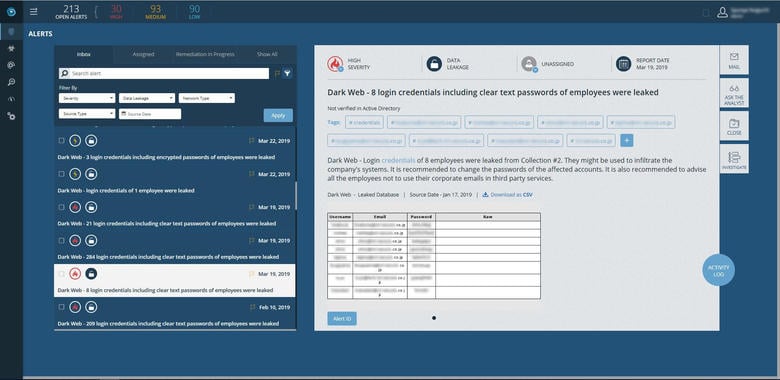Image resolution: width=780 pixels, height=380 pixels.
Task: Click the High Severity flame icon
Action: pyautogui.click(x=335, y=64)
